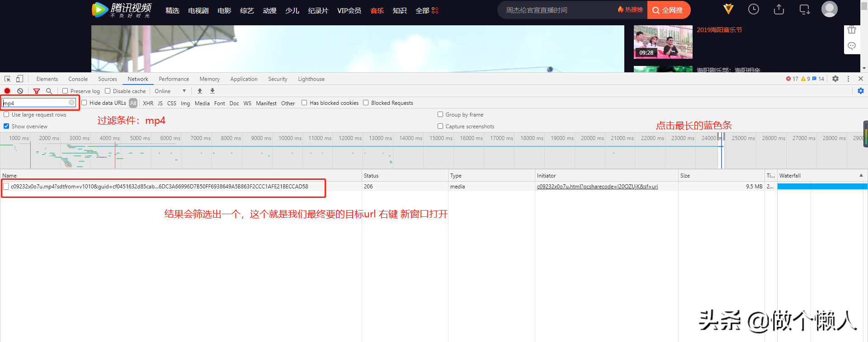868x342 pixels.
Task: Uncheck Show overview
Action: click(6, 126)
